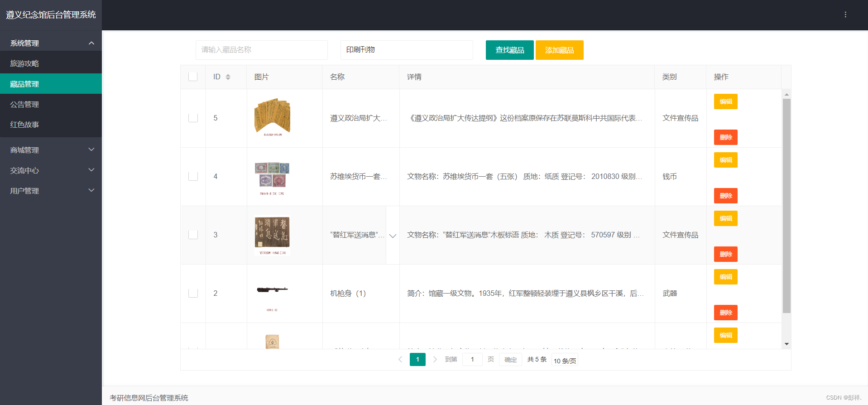
Task: Open 旅游攻略 in the sidebar
Action: (x=51, y=63)
